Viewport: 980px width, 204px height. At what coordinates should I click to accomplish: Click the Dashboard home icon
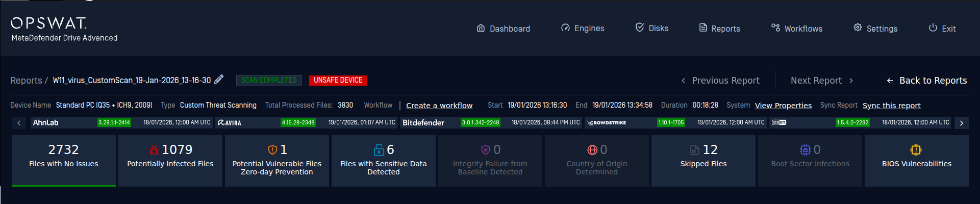481,28
